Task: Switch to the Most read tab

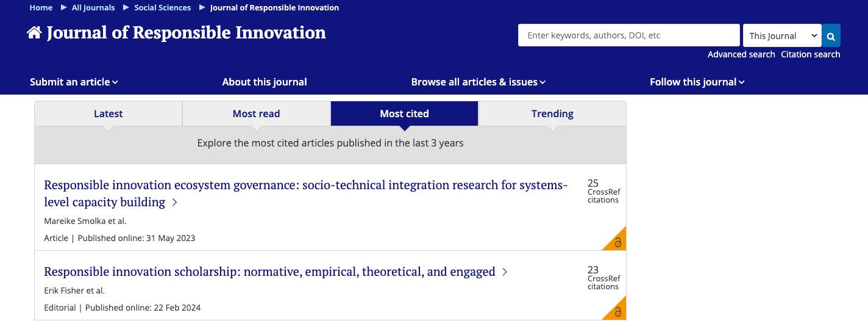Action: (256, 114)
